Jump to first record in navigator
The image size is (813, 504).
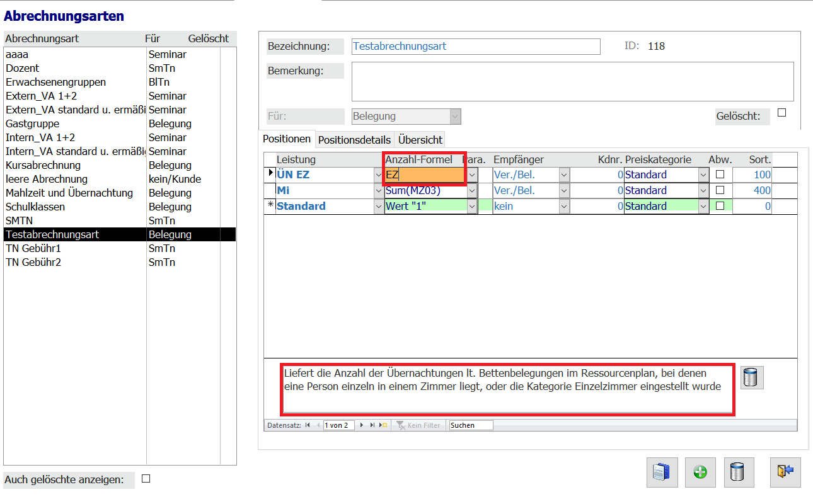coord(308,425)
